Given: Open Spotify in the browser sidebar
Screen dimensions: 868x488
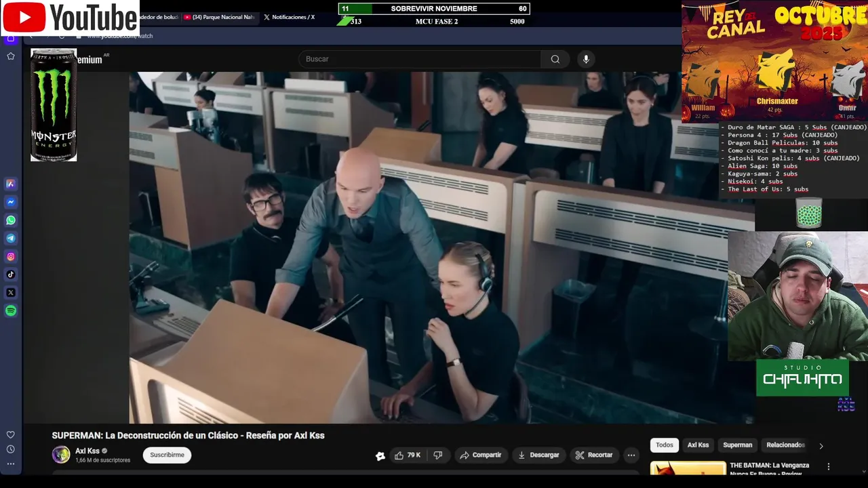Looking at the screenshot, I should 11,311.
